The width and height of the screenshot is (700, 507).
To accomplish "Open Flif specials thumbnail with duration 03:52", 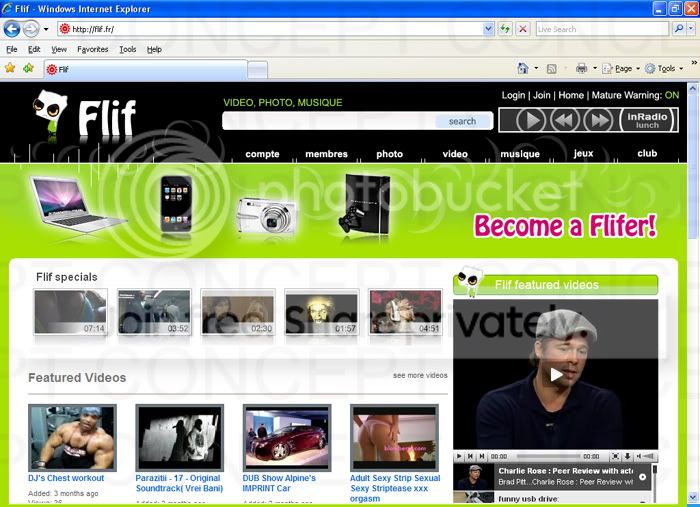I will click(154, 312).
